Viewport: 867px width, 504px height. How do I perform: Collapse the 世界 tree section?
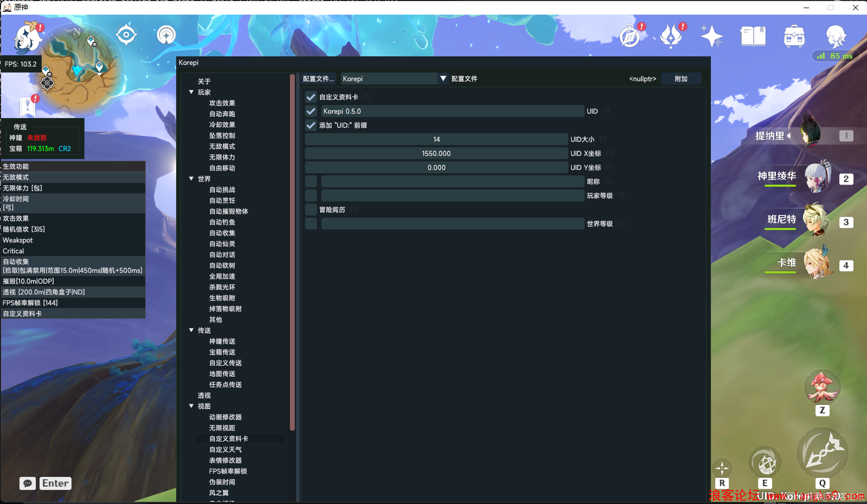(191, 179)
